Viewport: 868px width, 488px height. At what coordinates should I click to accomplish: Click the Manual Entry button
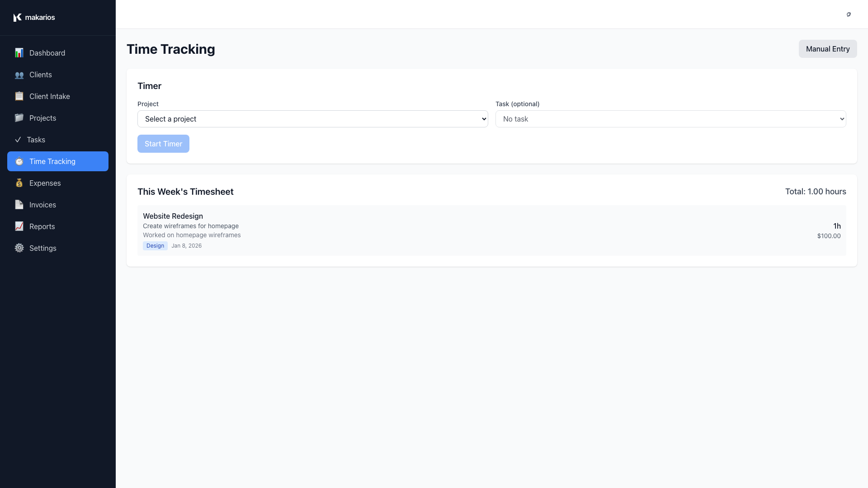click(x=828, y=49)
